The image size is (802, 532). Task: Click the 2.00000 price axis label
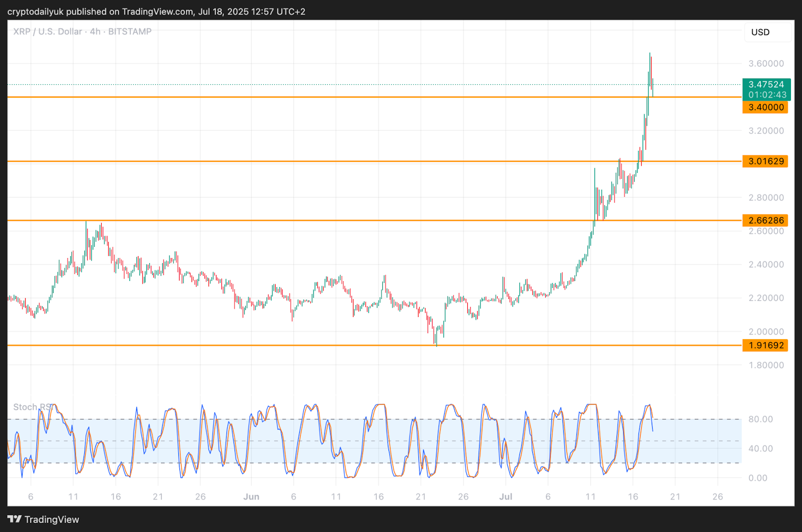pyautogui.click(x=766, y=332)
